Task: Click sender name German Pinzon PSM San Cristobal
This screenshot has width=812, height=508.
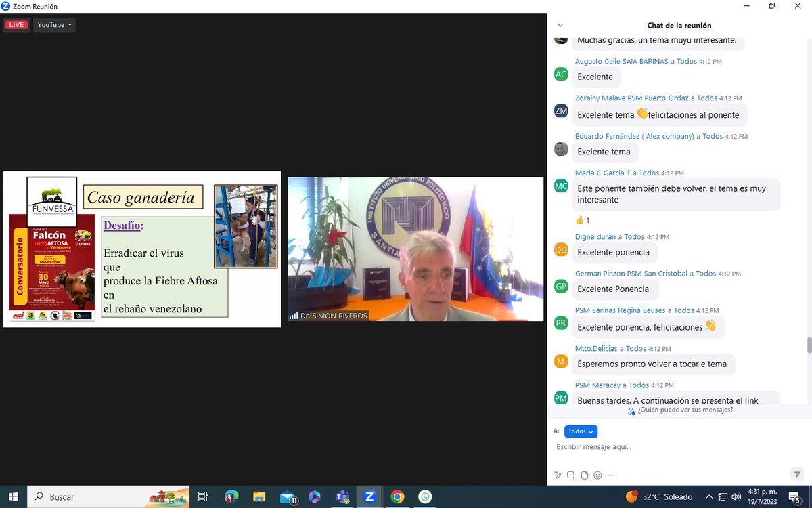Action: (631, 274)
